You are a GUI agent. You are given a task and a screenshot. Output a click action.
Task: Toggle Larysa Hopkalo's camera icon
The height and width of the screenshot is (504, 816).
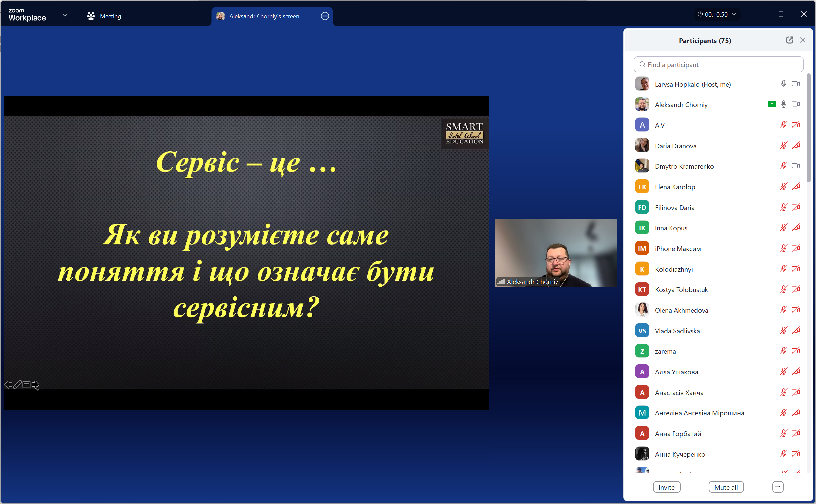click(796, 84)
